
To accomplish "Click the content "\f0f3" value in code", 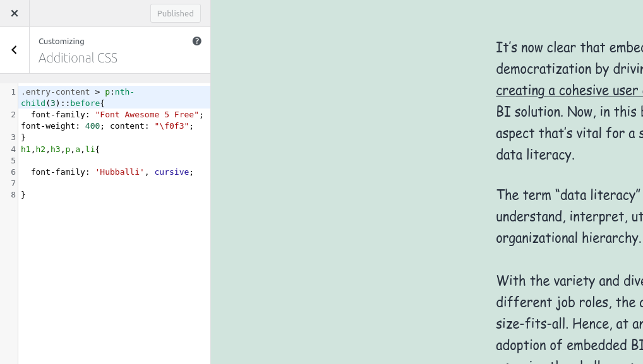I will [x=171, y=126].
